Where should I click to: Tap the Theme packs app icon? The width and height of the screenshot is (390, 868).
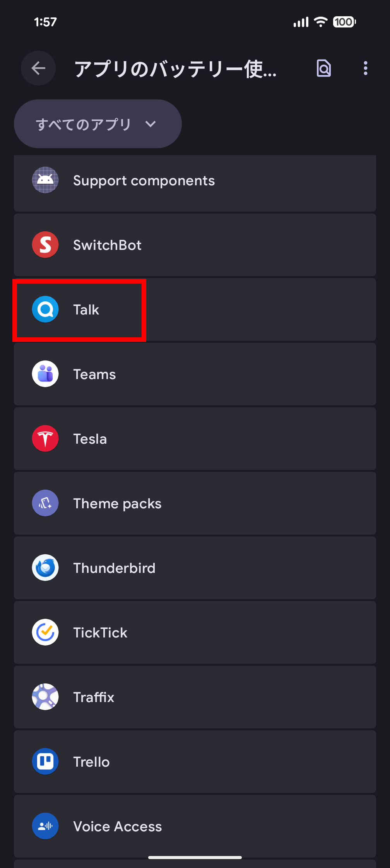click(x=45, y=503)
